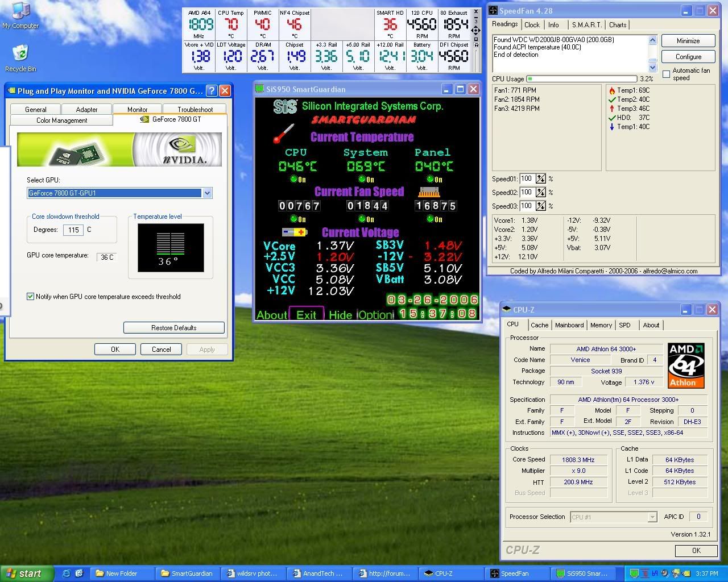728x582 pixels.
Task: Expand the Select GPU dropdown
Action: tap(207, 193)
